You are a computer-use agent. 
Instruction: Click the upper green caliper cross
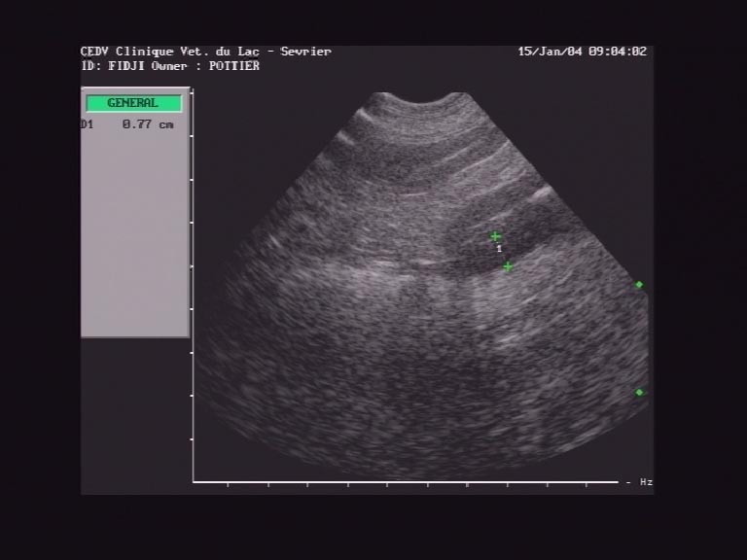click(495, 236)
